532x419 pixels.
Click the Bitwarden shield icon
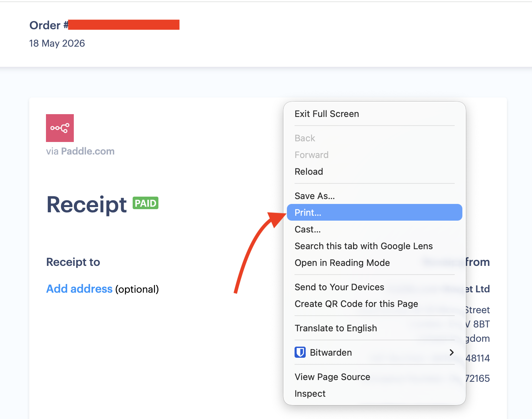[300, 353]
